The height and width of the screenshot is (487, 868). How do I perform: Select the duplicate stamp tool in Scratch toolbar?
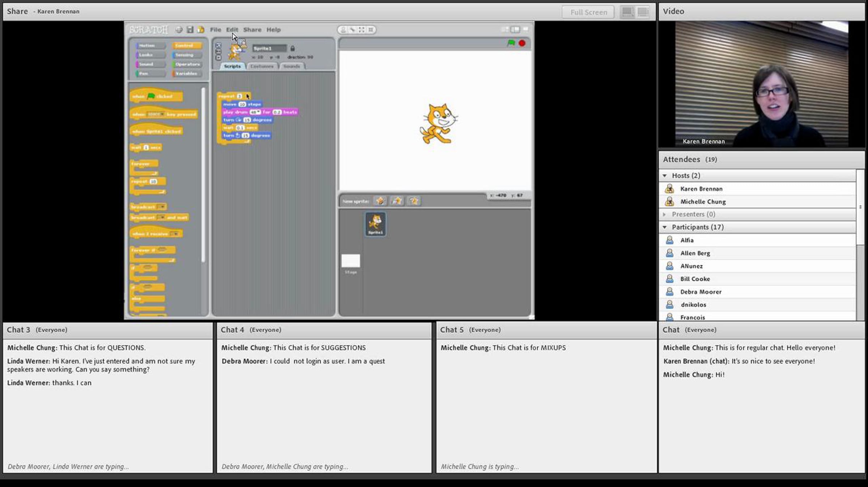coord(343,30)
